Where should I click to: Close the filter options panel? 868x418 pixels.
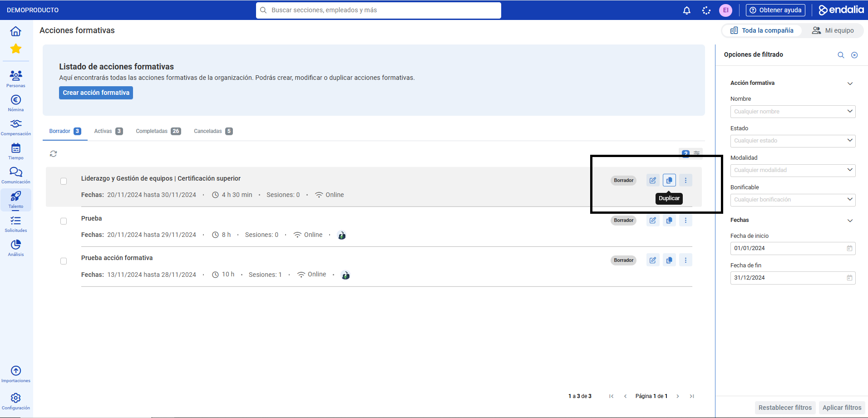(x=854, y=55)
